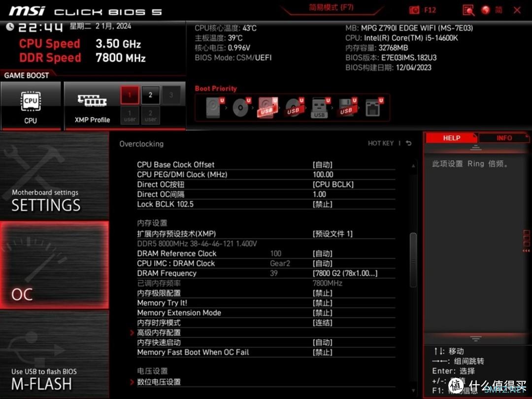The image size is (532, 399).
Task: Select the first hard disk boot device icon
Action: (x=215, y=107)
